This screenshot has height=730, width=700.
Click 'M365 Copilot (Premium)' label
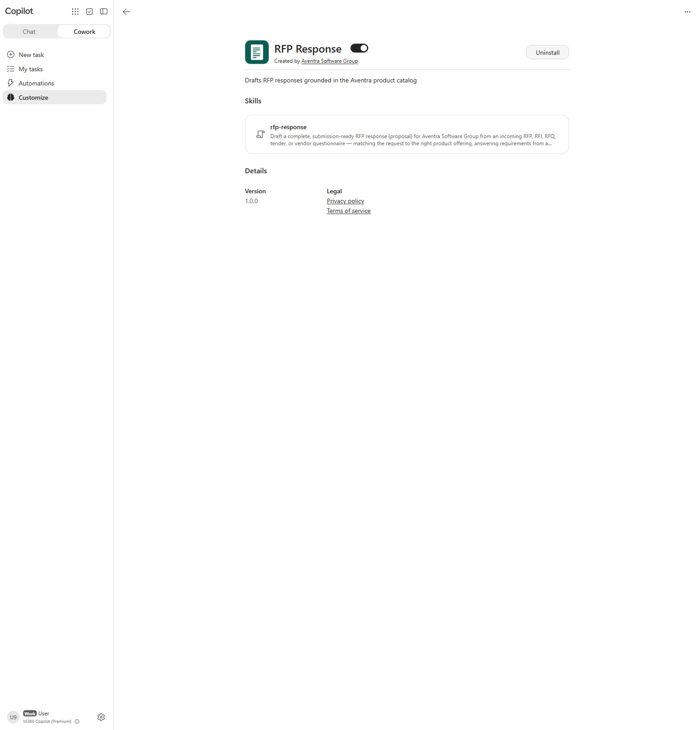[x=47, y=722]
